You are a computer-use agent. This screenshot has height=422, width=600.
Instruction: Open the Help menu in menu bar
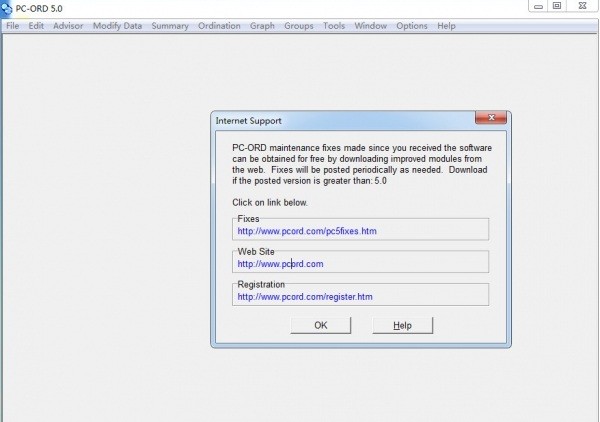pyautogui.click(x=446, y=26)
